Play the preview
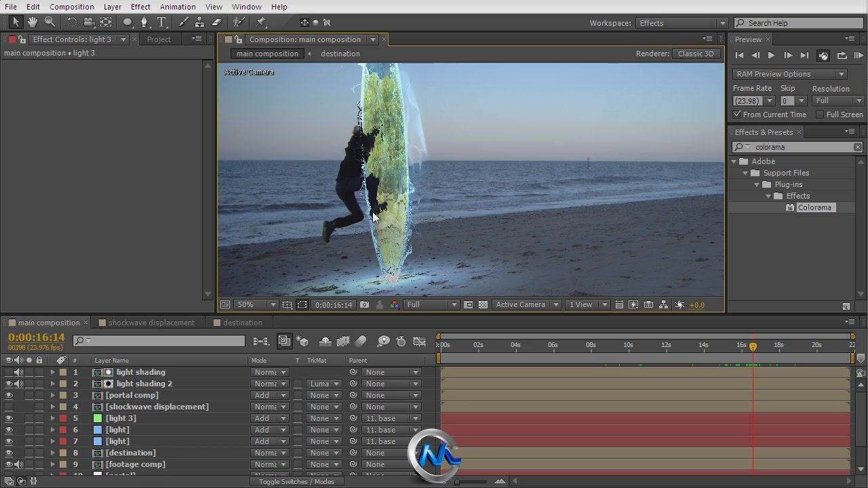 click(x=771, y=56)
